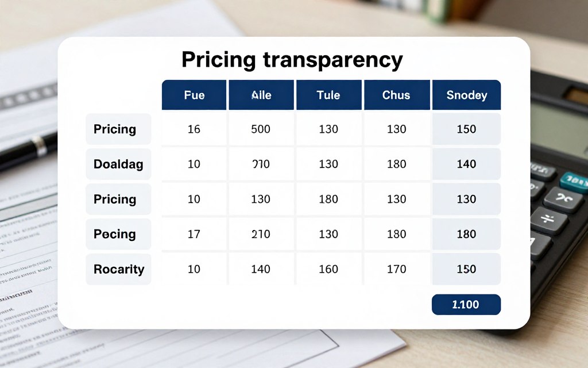Select the 160 cell under Tule

point(328,269)
